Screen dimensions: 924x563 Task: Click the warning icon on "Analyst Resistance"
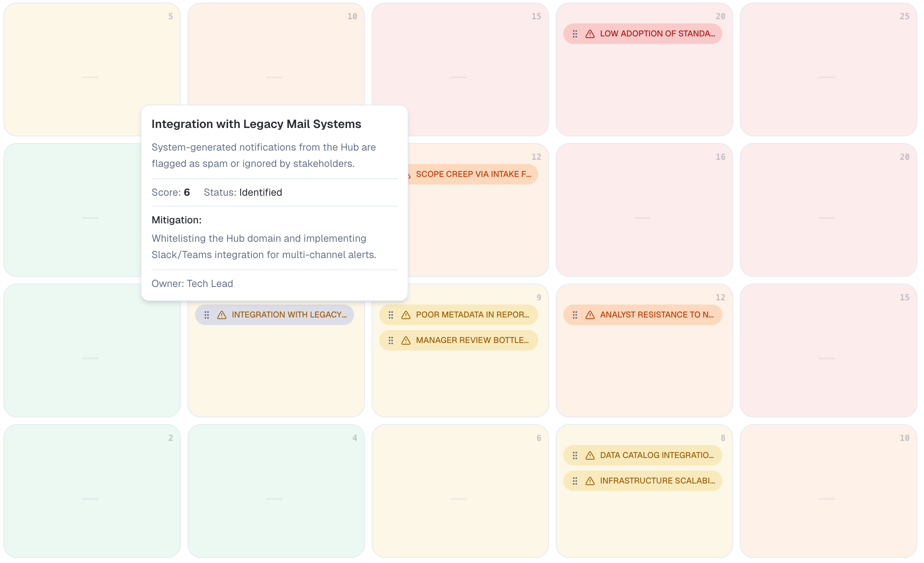(590, 315)
